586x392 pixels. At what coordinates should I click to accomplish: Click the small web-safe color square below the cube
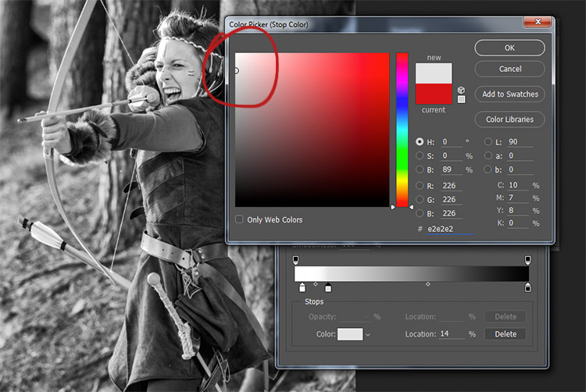(x=462, y=99)
